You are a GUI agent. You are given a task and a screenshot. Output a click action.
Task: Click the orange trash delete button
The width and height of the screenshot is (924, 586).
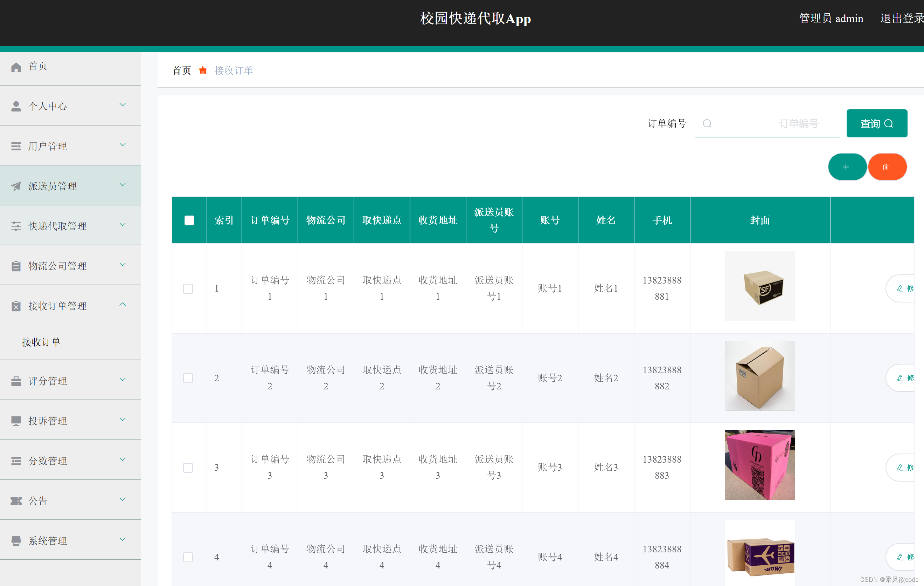pyautogui.click(x=887, y=167)
